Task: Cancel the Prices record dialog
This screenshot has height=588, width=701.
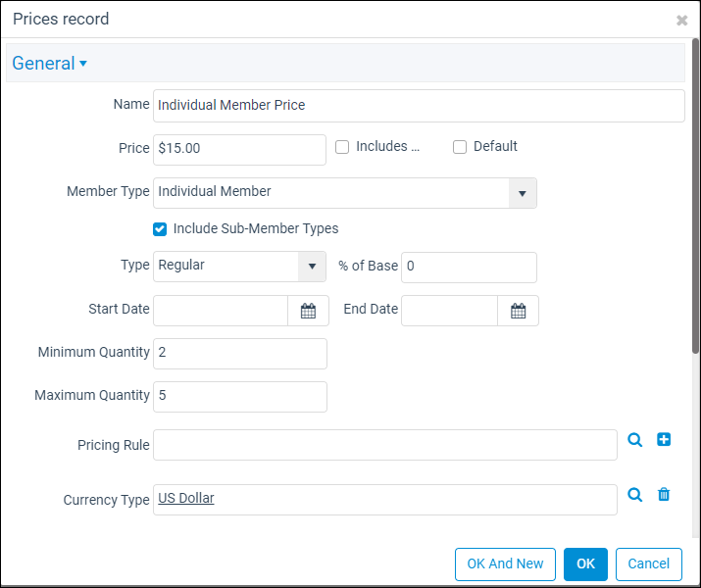Action: pos(649,563)
